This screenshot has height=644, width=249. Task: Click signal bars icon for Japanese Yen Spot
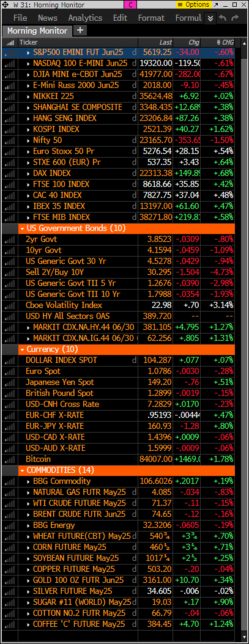pyautogui.click(x=10, y=382)
